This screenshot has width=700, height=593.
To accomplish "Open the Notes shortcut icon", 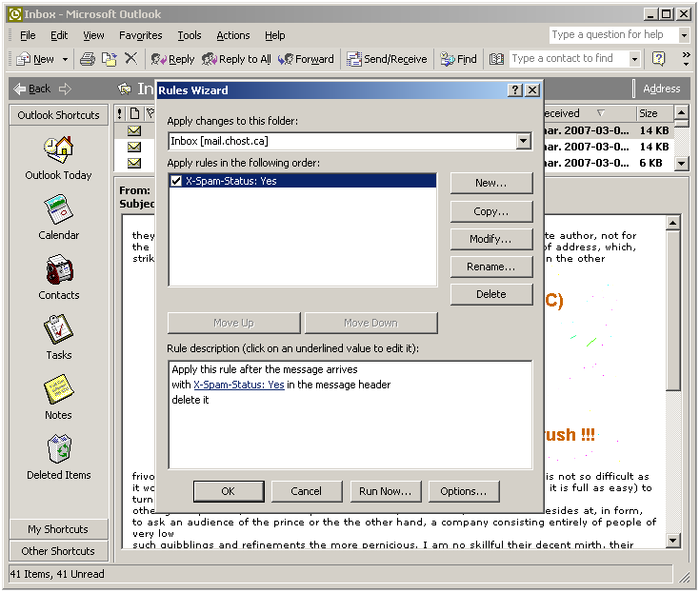I will click(x=58, y=389).
